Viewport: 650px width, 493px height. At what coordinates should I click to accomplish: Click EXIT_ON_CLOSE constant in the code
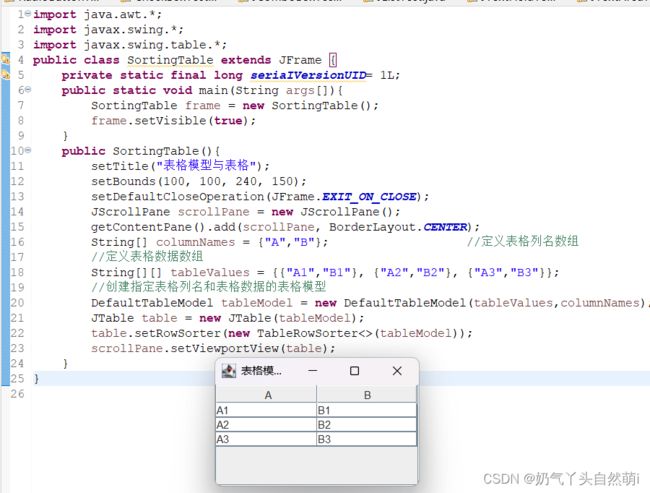[369, 196]
